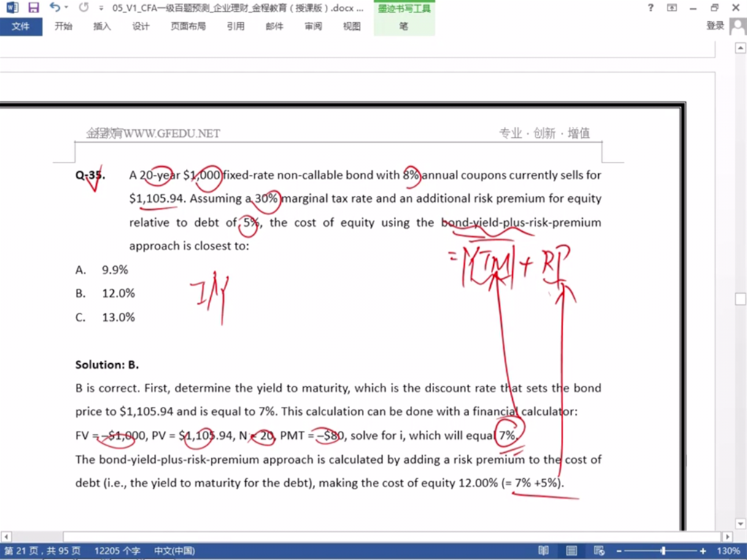Click page number indicator 第 21 页, 共 95 页
747x560 pixels.
point(42,551)
